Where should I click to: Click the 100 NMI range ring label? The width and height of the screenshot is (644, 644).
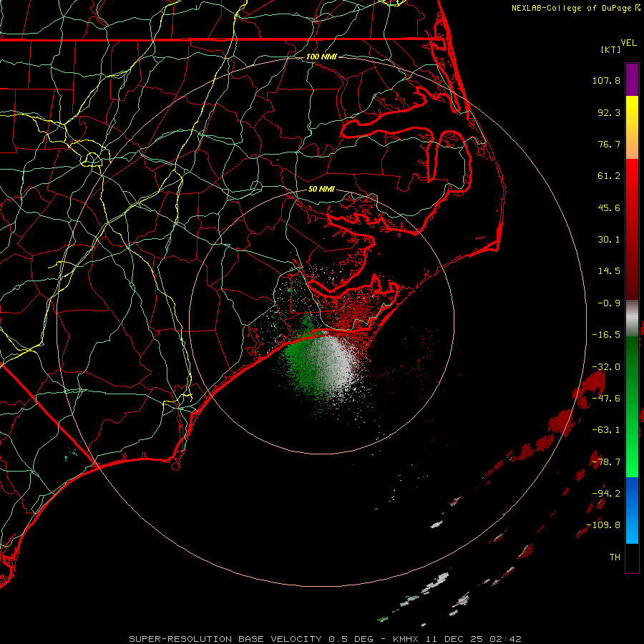coord(321,57)
